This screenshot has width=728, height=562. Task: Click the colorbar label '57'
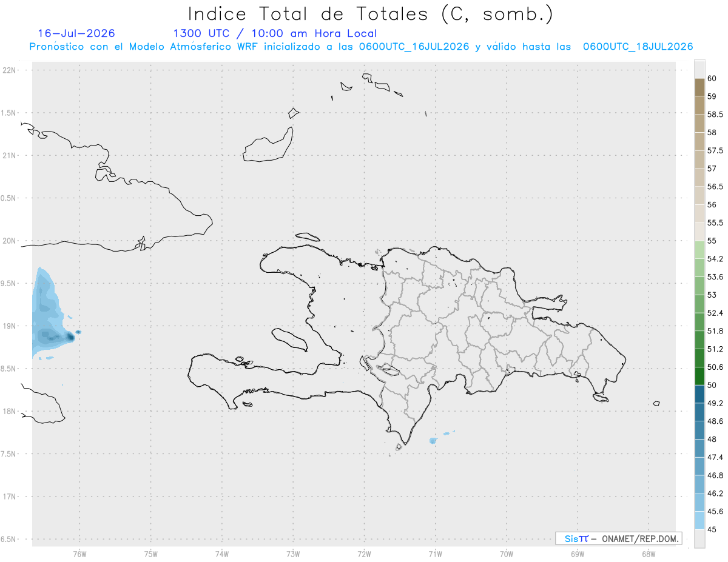pos(712,169)
